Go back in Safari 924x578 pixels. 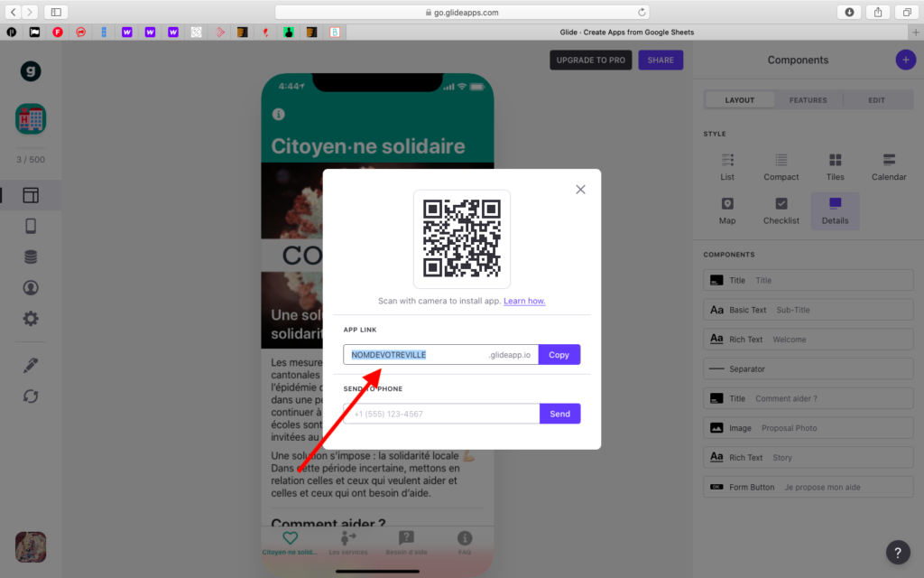[13, 12]
